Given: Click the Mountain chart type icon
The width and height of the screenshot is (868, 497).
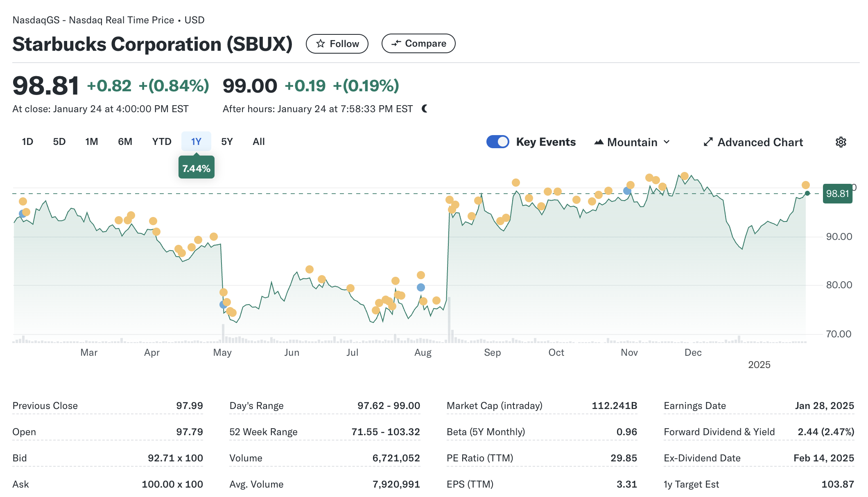Looking at the screenshot, I should tap(599, 142).
